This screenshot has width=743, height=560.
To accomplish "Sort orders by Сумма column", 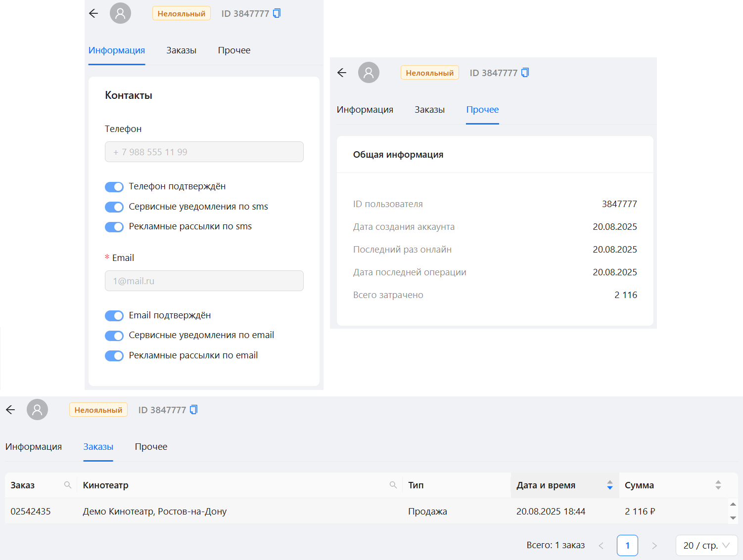I will tap(718, 485).
